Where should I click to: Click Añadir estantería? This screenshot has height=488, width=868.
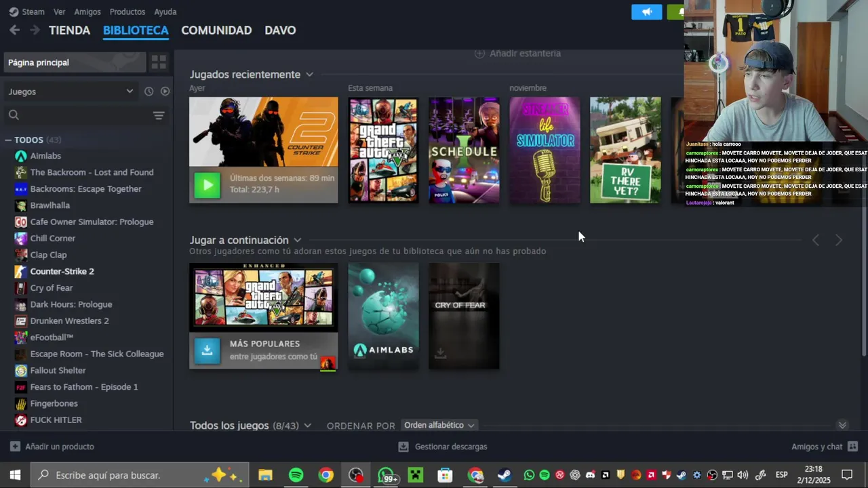[x=518, y=53]
